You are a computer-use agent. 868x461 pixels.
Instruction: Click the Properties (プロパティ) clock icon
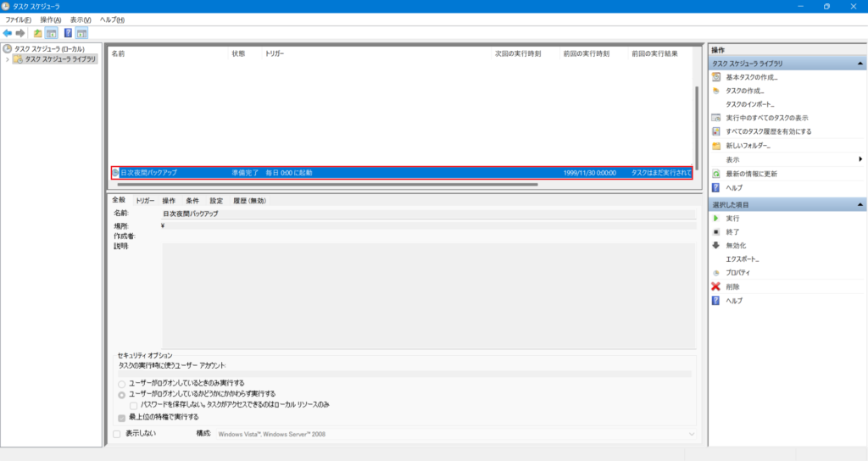[716, 273]
